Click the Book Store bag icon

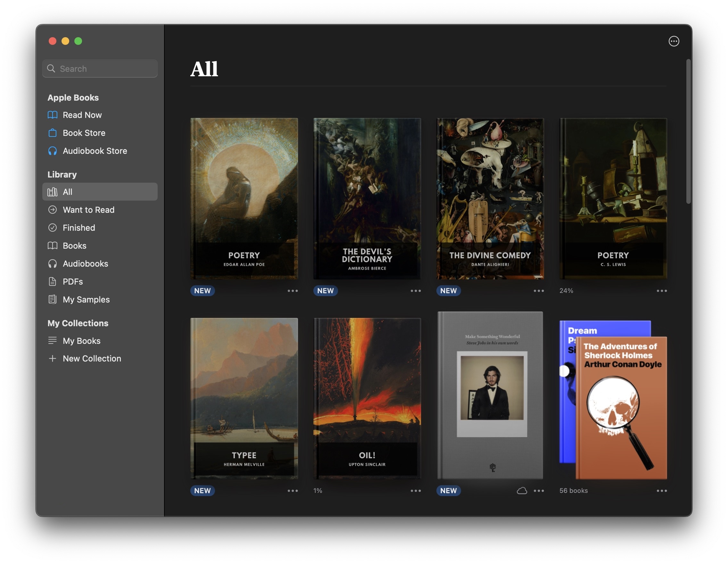[52, 133]
